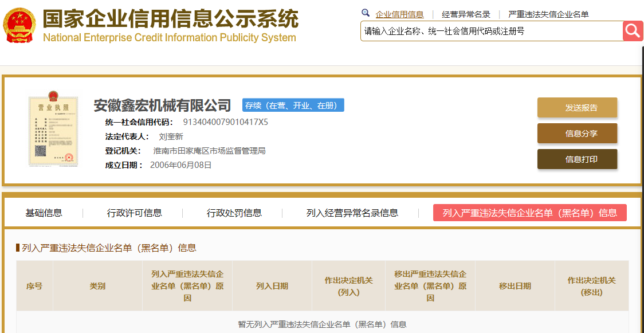Click the 作出决定机关(列入) column header

(x=348, y=286)
